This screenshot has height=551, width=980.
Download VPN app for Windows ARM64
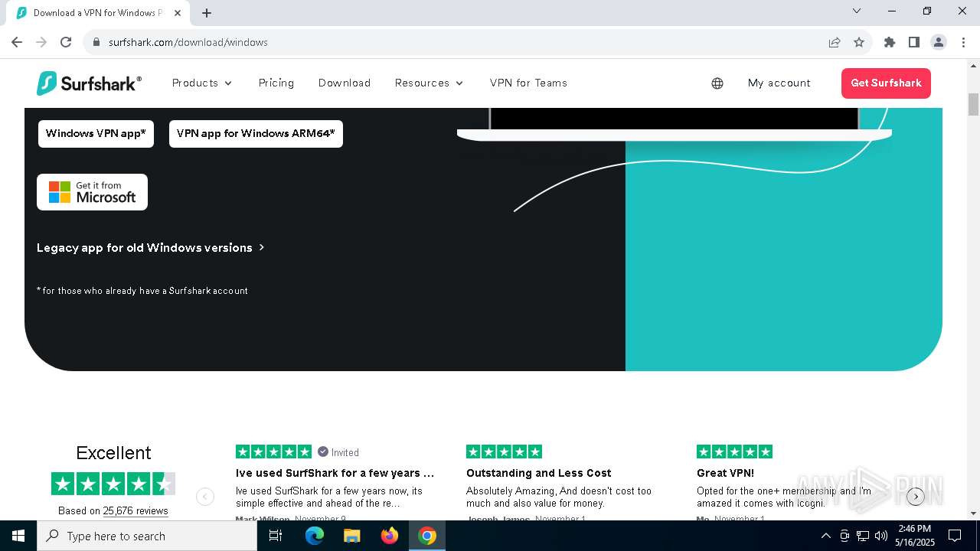(256, 133)
